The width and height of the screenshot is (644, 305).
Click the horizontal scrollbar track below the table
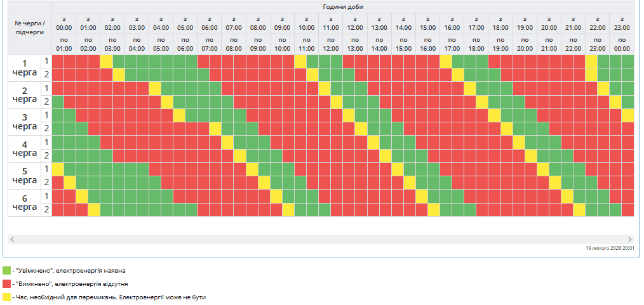point(321,239)
